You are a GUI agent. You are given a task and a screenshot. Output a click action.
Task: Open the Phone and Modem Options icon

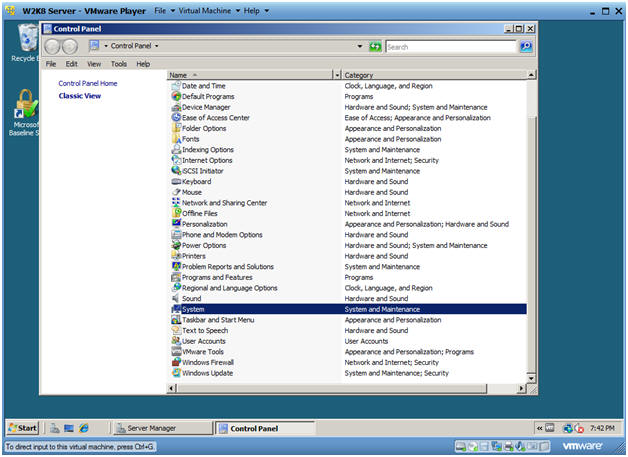click(176, 235)
